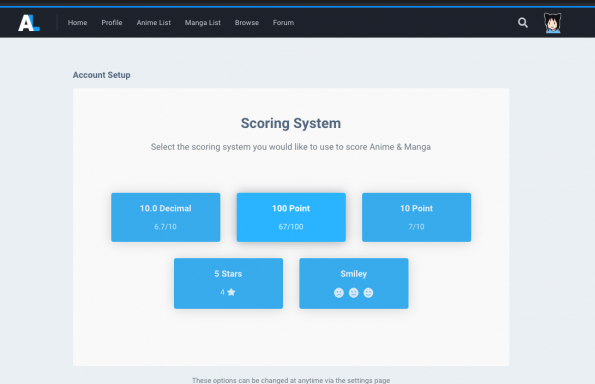Click the star icon in 5 Stars card

tap(231, 292)
